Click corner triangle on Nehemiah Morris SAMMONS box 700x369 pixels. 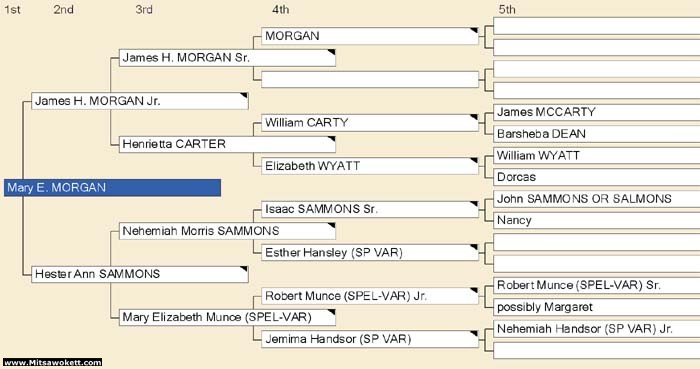click(332, 225)
